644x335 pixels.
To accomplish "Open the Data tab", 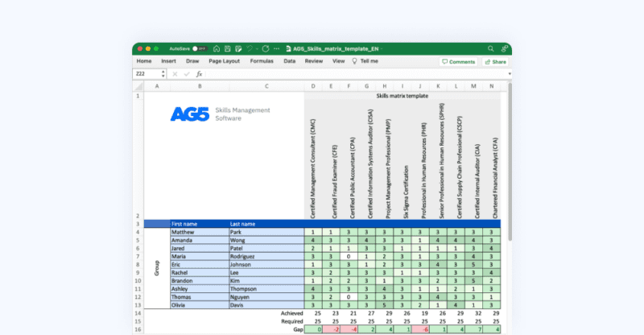I will [x=289, y=61].
